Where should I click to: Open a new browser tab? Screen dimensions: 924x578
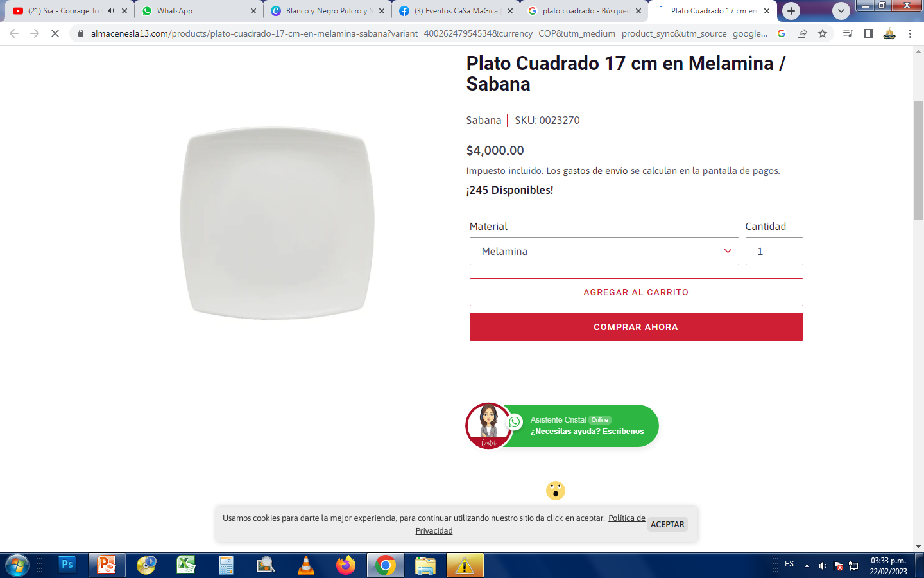[x=791, y=11]
